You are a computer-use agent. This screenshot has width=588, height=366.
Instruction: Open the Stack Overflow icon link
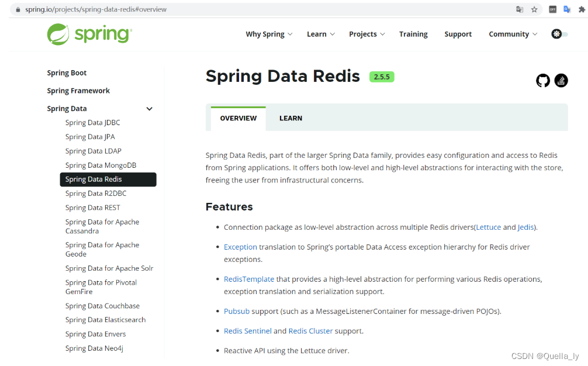(561, 80)
